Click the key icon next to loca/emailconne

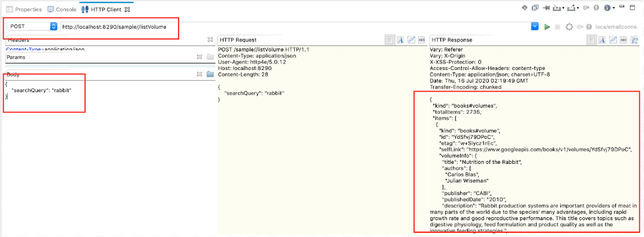(580, 27)
